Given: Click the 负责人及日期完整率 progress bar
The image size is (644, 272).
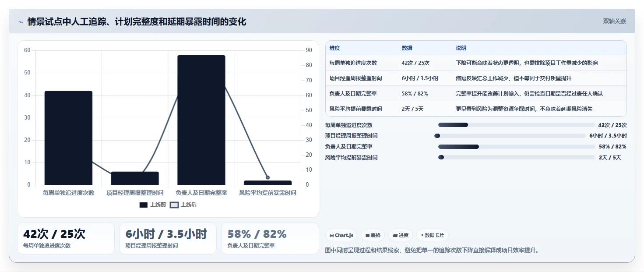Looking at the screenshot, I should coord(517,147).
